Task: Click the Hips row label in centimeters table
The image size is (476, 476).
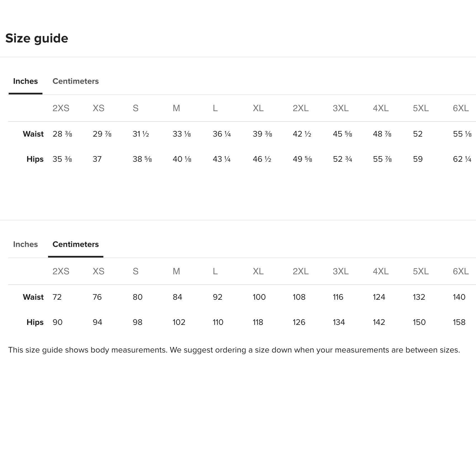Action: tap(35, 322)
